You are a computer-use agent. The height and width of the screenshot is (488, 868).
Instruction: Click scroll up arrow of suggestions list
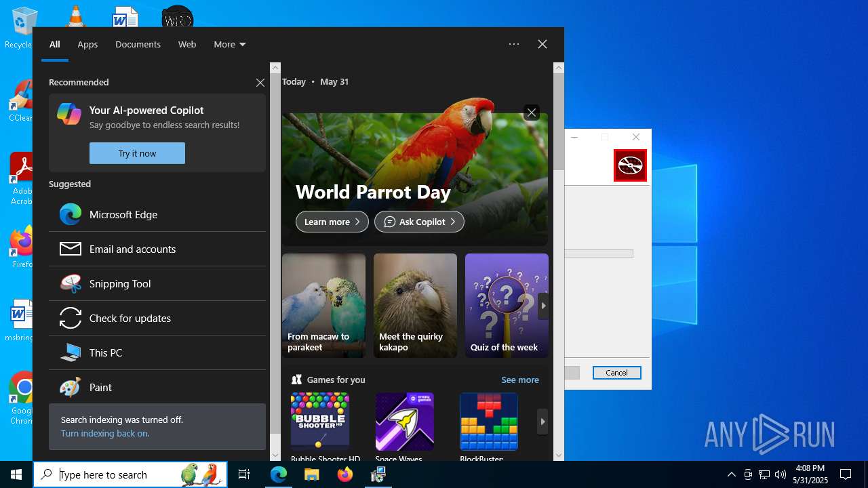point(275,68)
